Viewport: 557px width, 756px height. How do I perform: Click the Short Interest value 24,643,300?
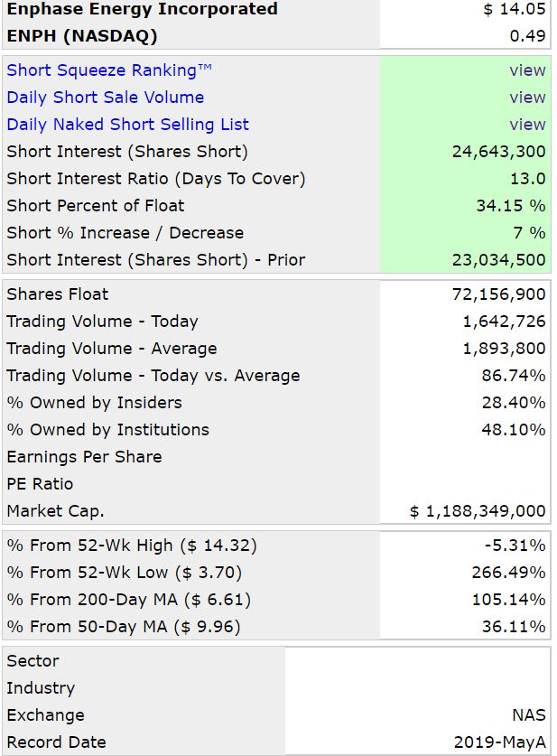point(498,152)
